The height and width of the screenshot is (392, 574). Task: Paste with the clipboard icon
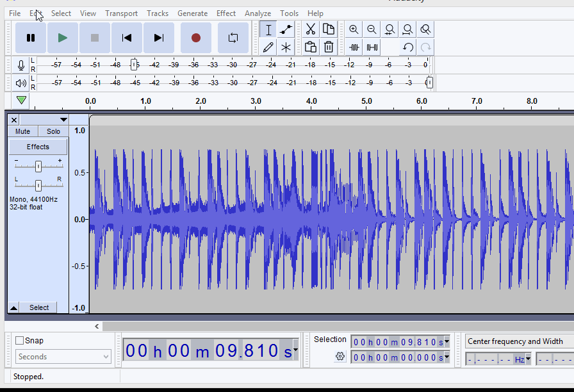click(311, 47)
